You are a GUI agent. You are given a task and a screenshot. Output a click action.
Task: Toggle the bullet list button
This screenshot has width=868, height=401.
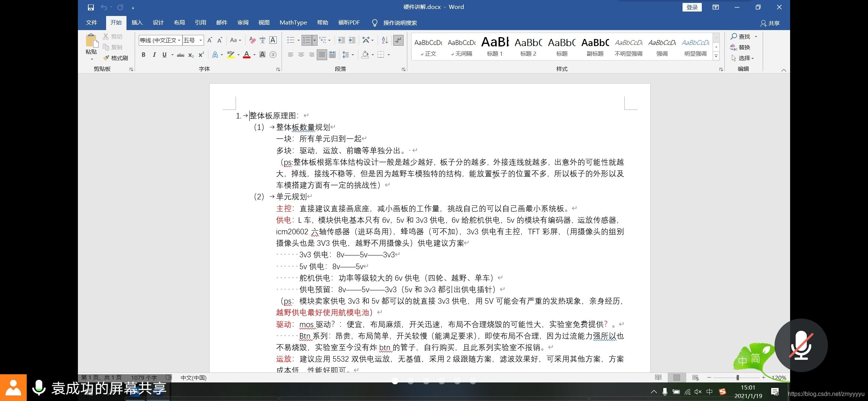tap(291, 40)
